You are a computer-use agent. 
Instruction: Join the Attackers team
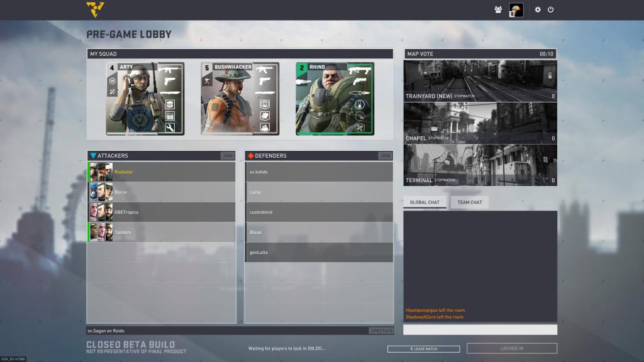tap(227, 155)
